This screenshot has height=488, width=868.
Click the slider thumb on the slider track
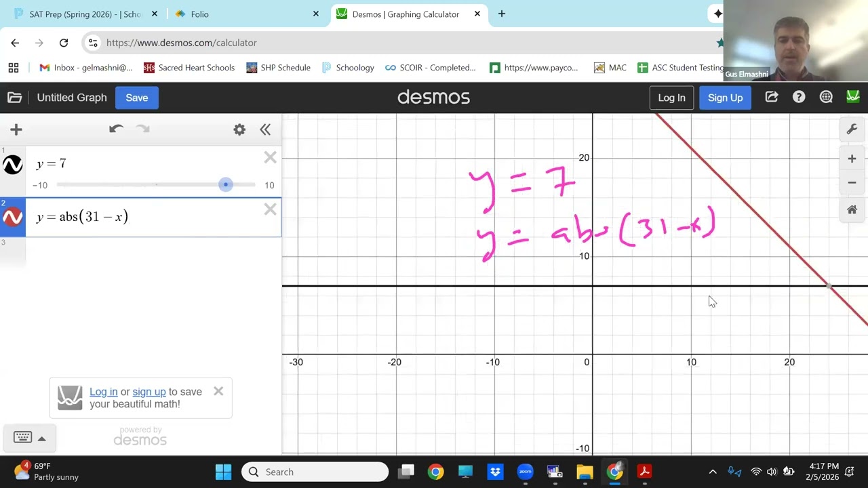(x=226, y=184)
